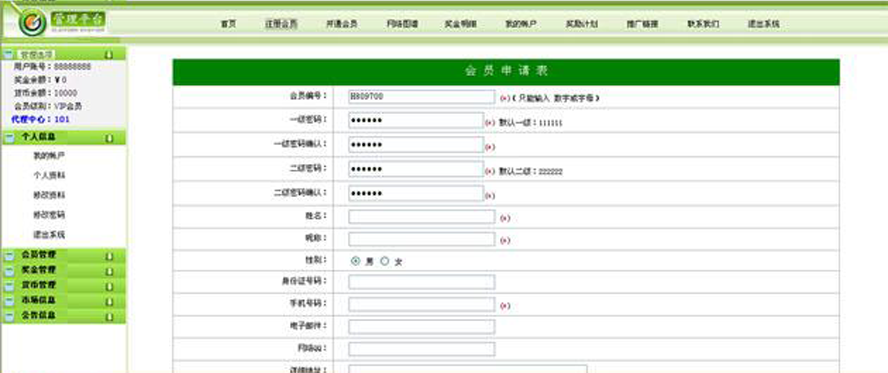Open 注册会员 in top navigation

pyautogui.click(x=281, y=24)
